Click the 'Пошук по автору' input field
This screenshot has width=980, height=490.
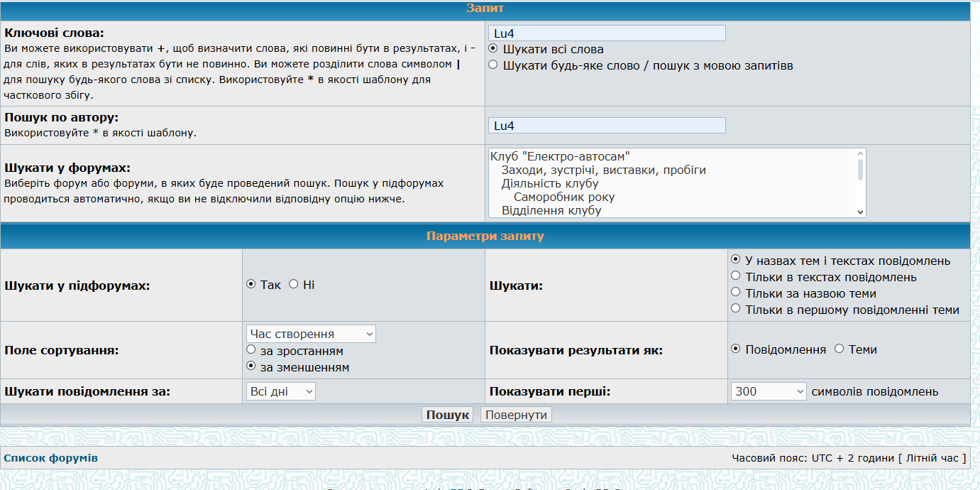tap(607, 126)
